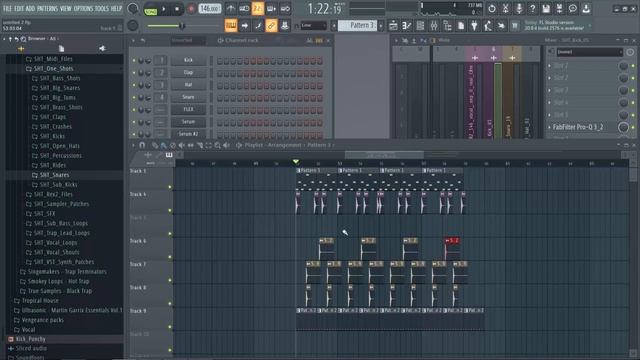Screen dimensions: 640x360
Task: Open the ADD menu
Action: tap(30, 9)
